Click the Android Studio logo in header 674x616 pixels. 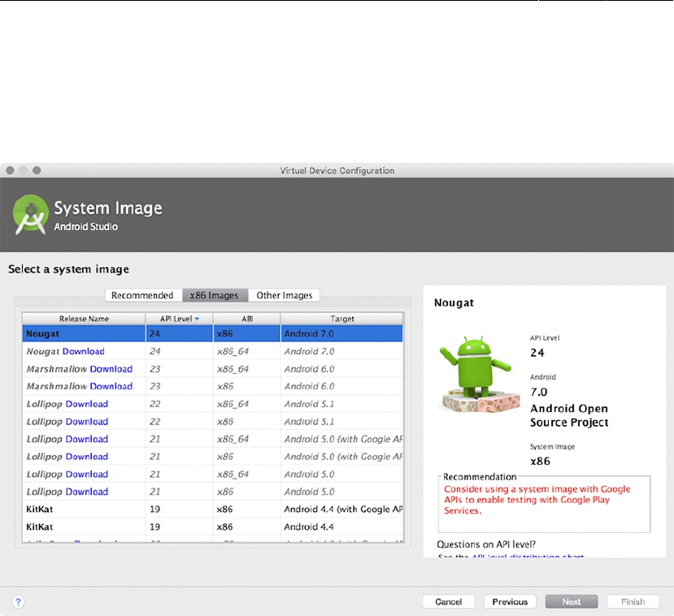click(x=30, y=215)
